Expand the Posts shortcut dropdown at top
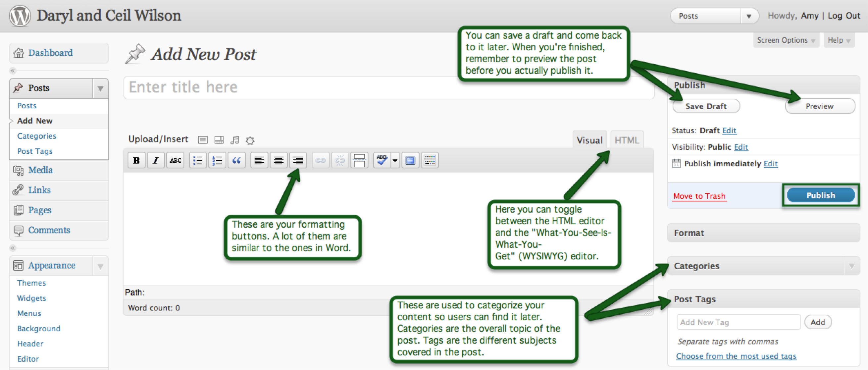The width and height of the screenshot is (868, 370). click(x=749, y=16)
